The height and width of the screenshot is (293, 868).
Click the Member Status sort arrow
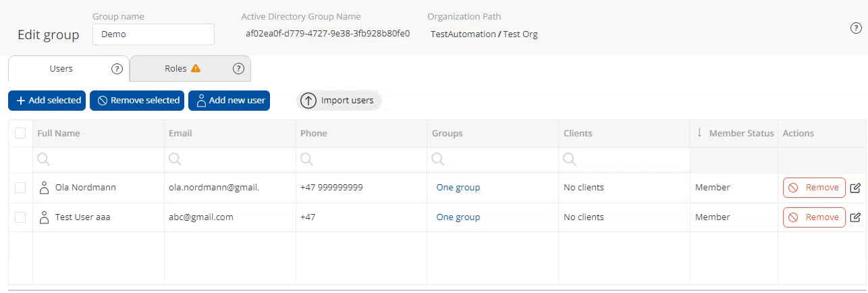(x=700, y=133)
